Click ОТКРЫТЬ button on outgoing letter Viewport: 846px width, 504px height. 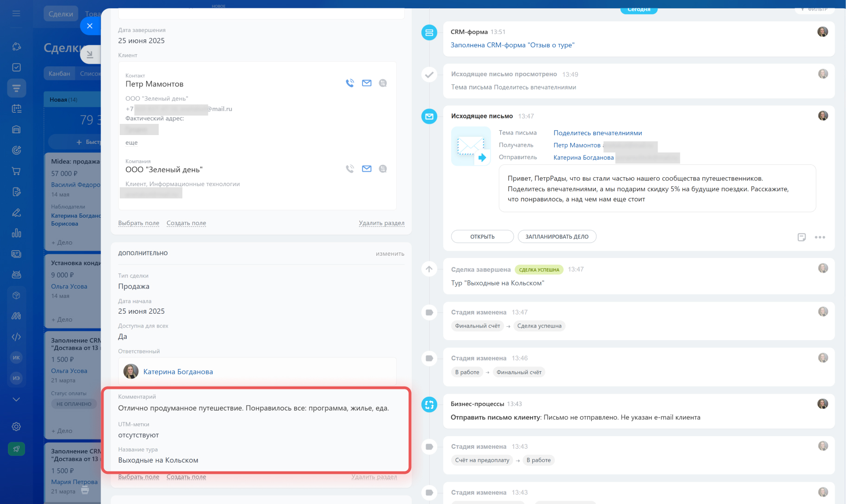482,237
